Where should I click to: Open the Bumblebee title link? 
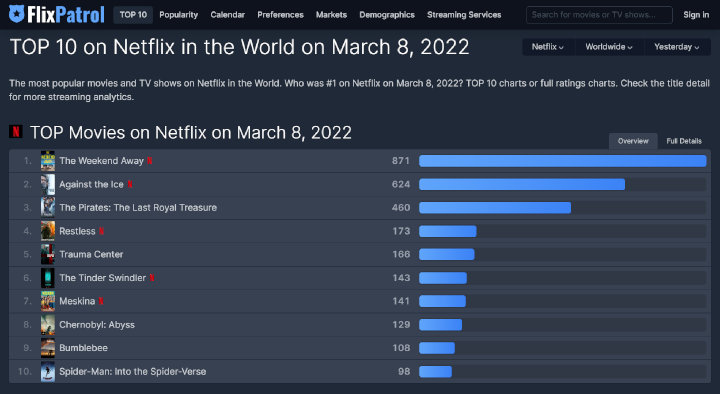pos(83,348)
